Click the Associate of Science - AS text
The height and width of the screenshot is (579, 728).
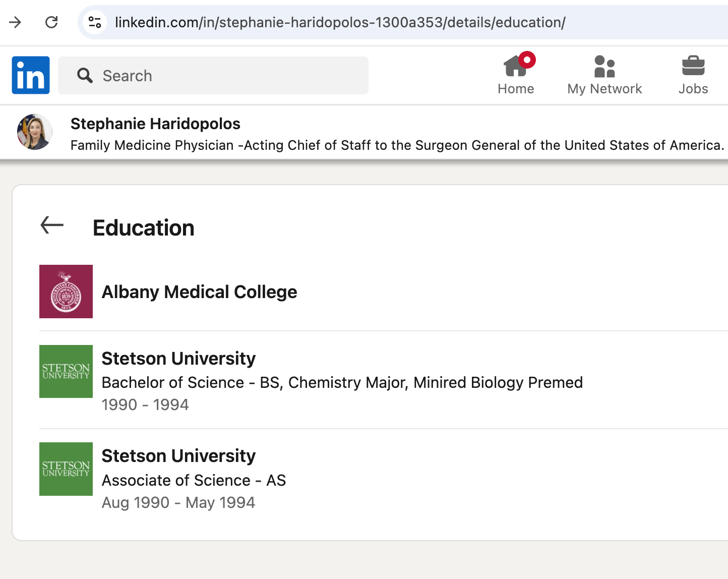(194, 480)
